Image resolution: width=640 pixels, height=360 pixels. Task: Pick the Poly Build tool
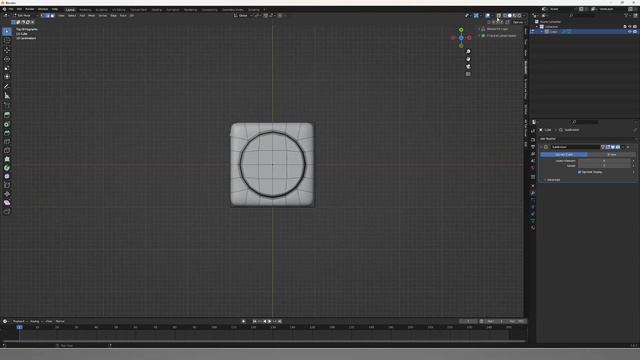[x=7, y=159]
